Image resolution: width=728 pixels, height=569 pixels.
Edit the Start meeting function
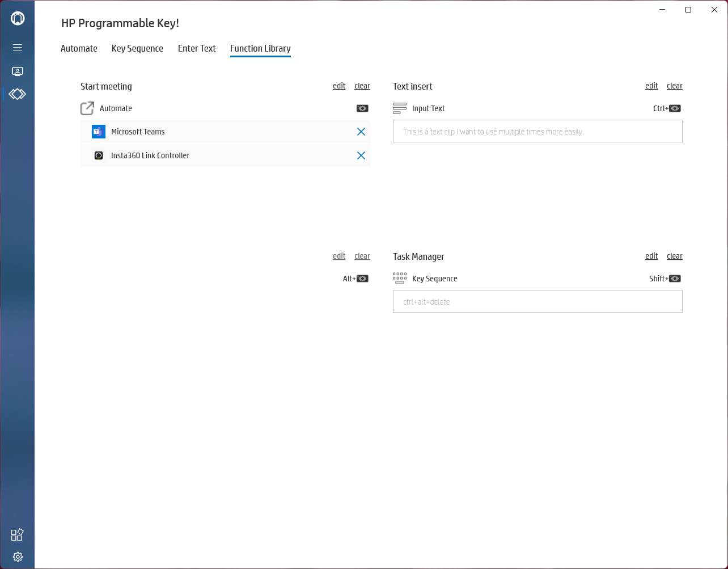pos(339,86)
